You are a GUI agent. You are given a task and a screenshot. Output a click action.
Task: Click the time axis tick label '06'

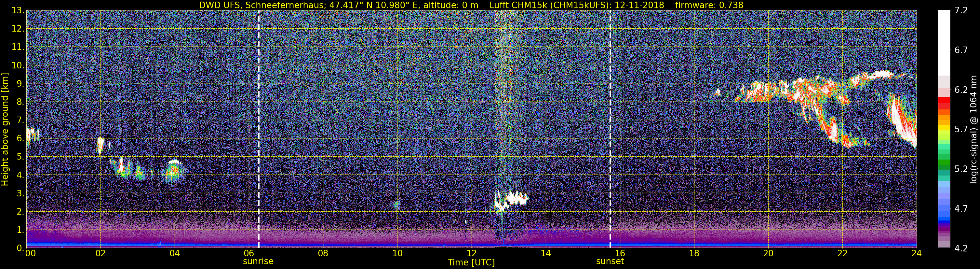pyautogui.click(x=249, y=254)
